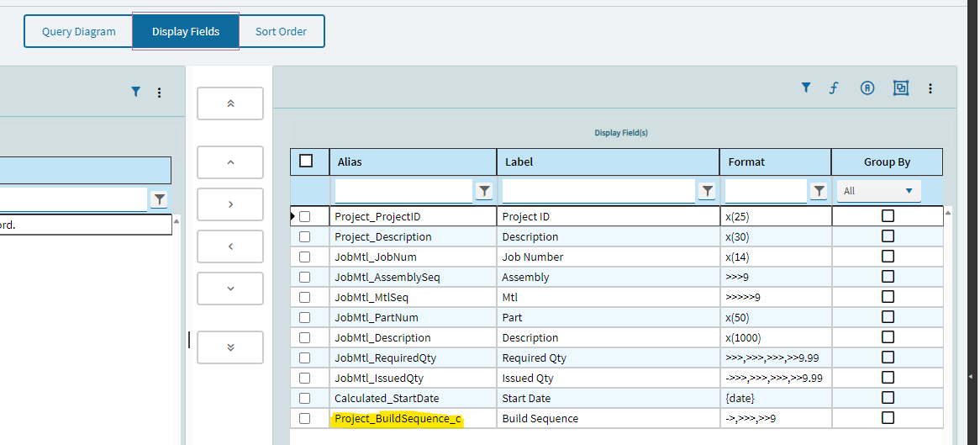Screen dimensions: 980x445
Task: Click the scroll-up arrow of the fields grid
Action: [x=950, y=214]
